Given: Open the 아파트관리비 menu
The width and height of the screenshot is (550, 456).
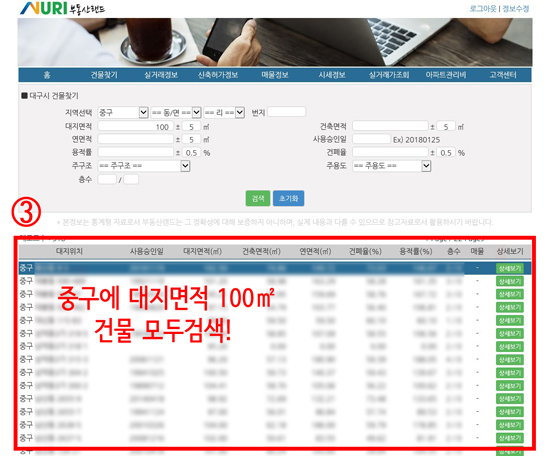Looking at the screenshot, I should click(x=446, y=75).
